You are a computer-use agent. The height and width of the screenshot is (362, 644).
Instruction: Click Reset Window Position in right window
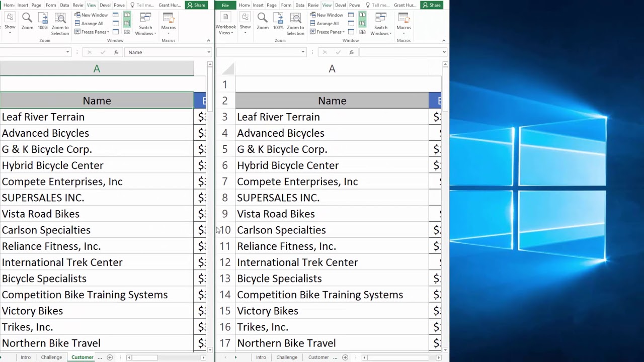[x=362, y=32]
